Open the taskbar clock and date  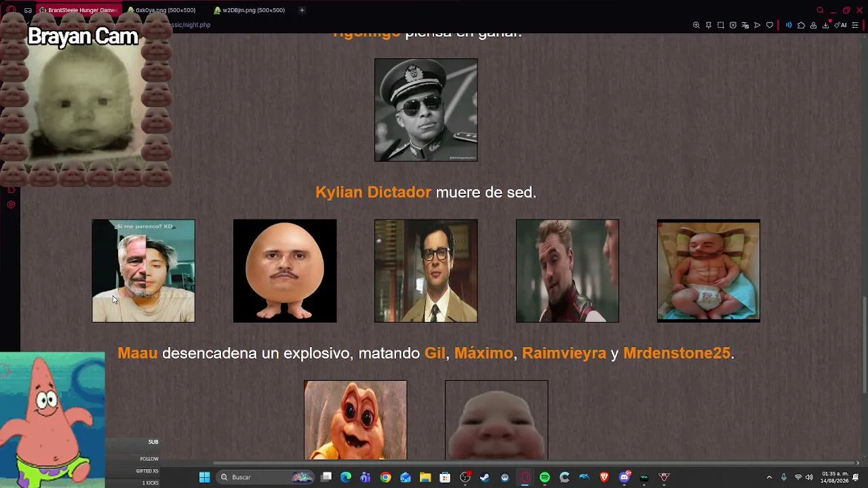(835, 477)
